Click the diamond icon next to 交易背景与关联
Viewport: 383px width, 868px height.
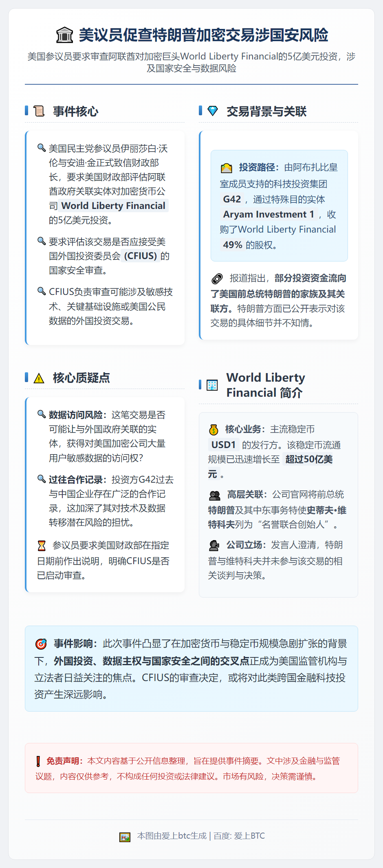[213, 111]
